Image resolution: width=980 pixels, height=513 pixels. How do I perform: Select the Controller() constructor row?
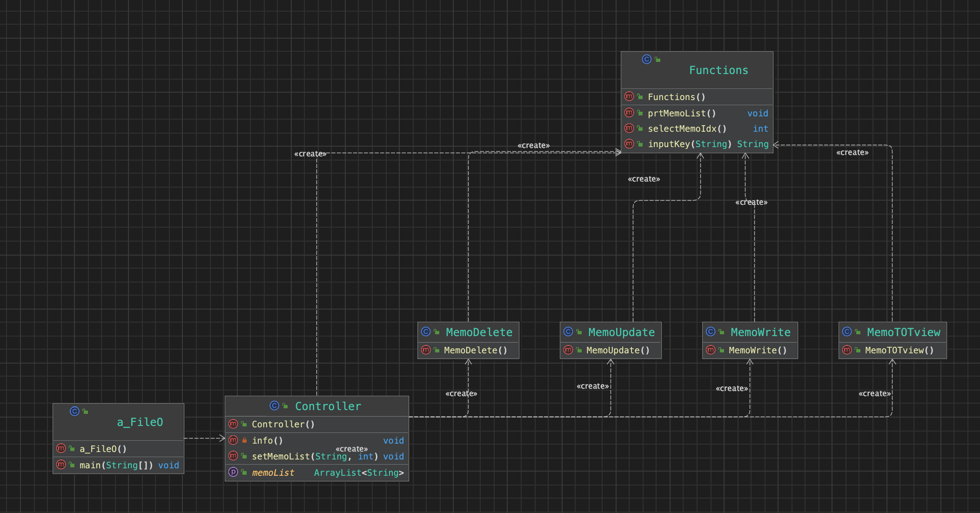pyautogui.click(x=317, y=424)
